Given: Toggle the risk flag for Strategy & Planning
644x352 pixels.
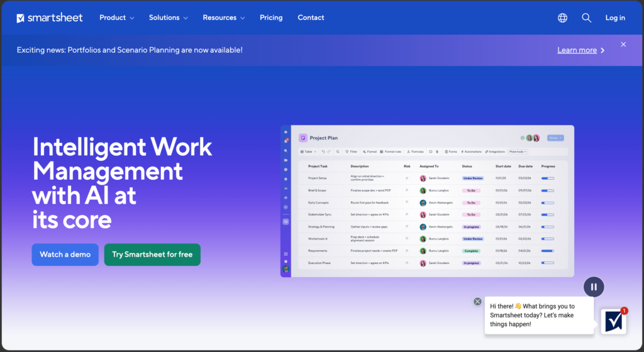Looking at the screenshot, I should point(407,226).
